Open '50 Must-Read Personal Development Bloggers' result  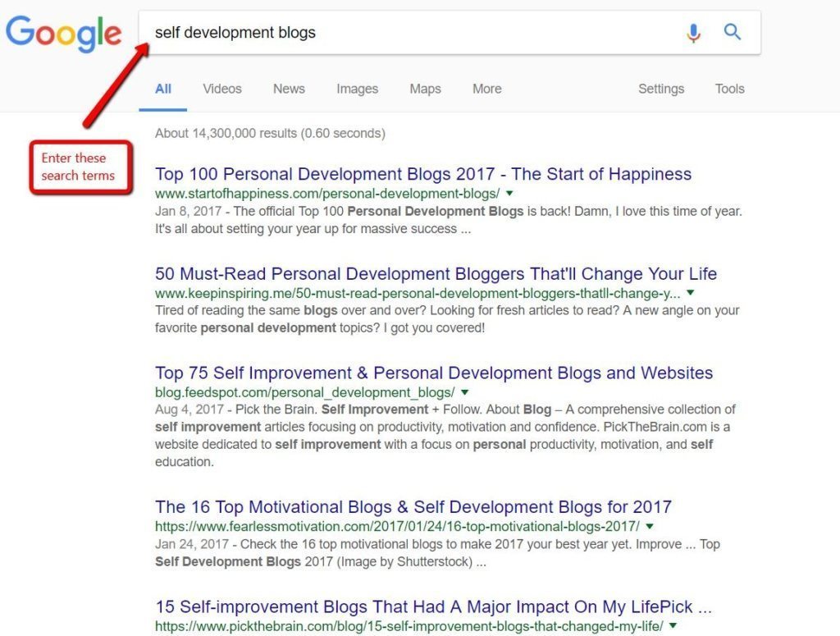pos(436,274)
